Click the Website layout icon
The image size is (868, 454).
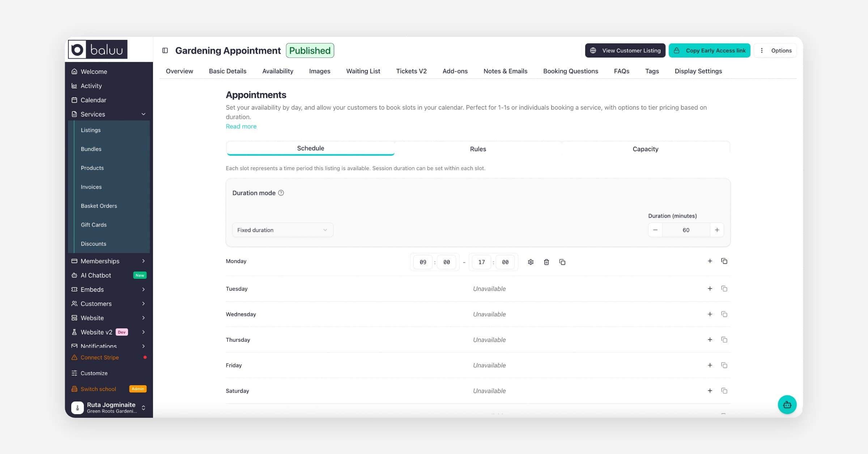(x=74, y=318)
